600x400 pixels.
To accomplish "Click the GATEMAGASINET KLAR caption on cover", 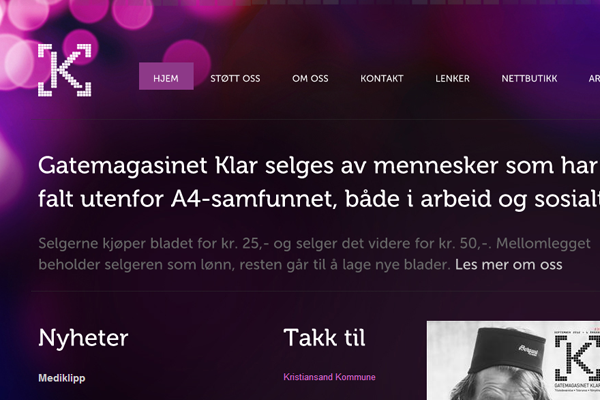I will (577, 385).
